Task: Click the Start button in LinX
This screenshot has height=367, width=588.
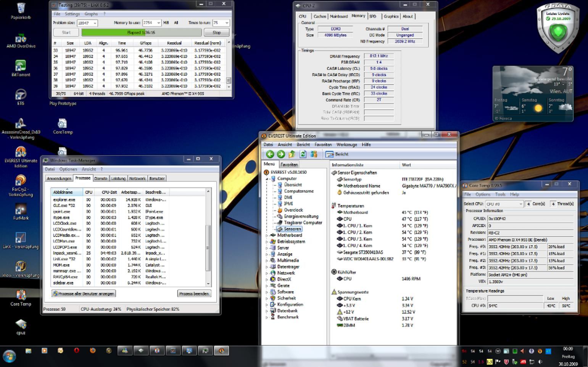Action: [x=66, y=32]
